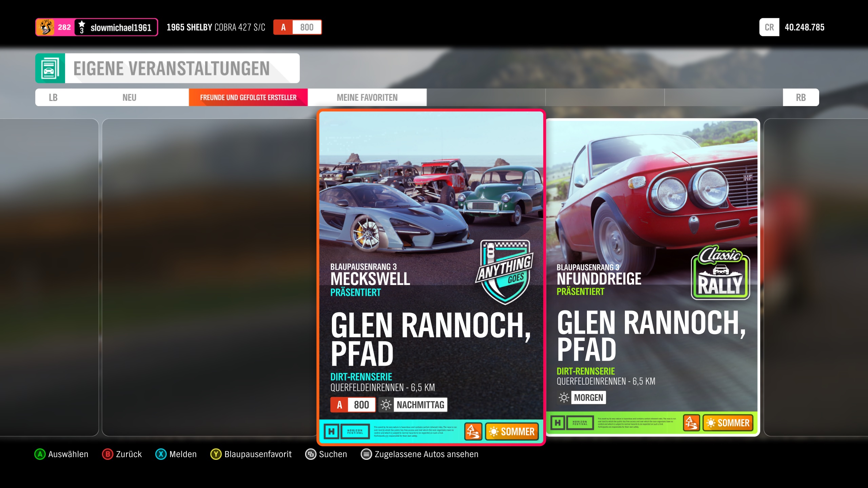
Task: Switch to the Neu tab
Action: coord(129,98)
